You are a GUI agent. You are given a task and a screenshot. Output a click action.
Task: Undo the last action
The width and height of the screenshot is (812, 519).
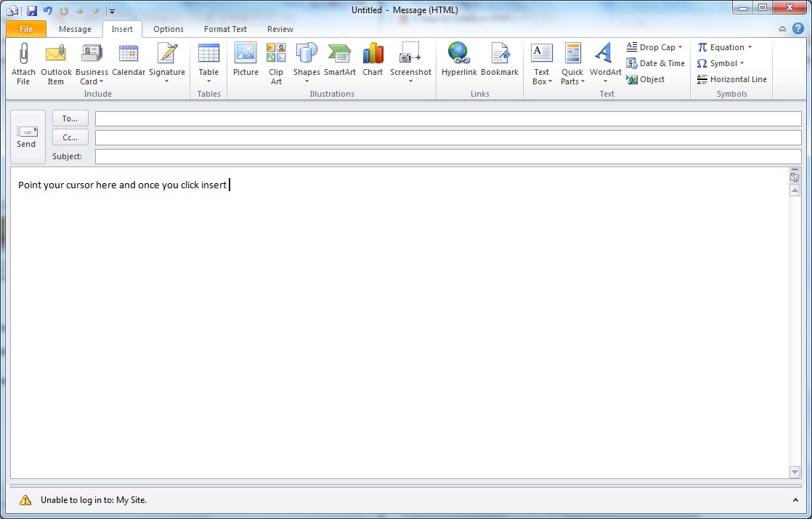pyautogui.click(x=48, y=10)
